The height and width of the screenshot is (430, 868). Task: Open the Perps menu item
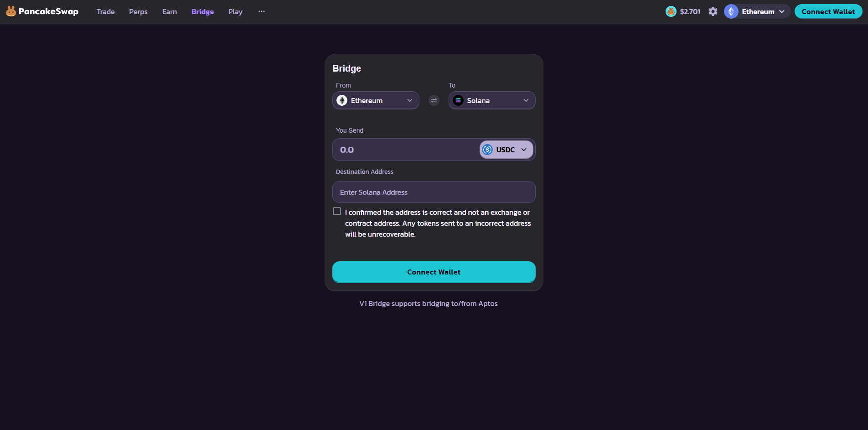pos(138,11)
